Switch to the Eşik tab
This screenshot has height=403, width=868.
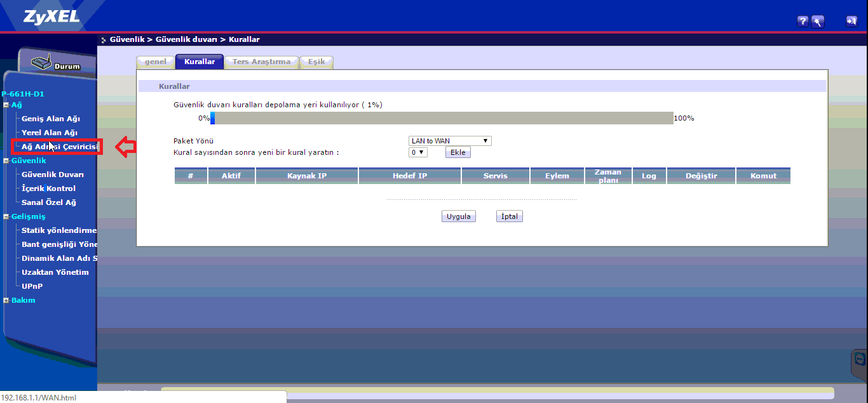coord(316,62)
